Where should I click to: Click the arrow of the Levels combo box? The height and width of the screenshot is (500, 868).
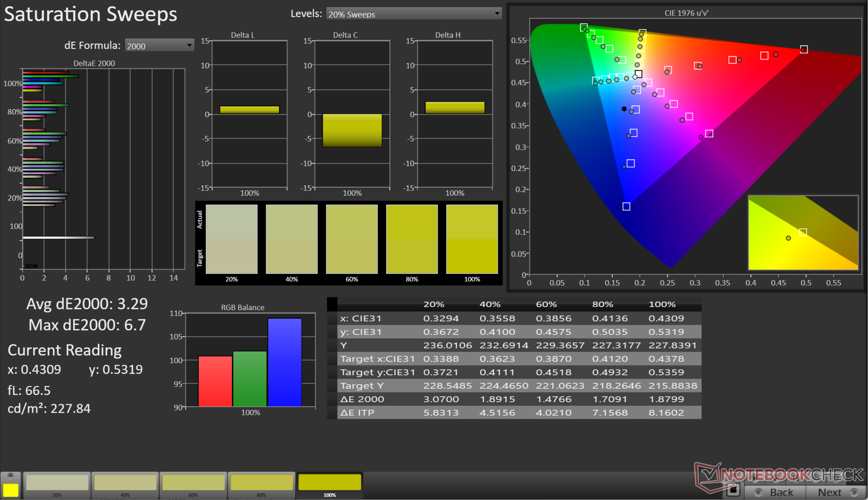(497, 14)
